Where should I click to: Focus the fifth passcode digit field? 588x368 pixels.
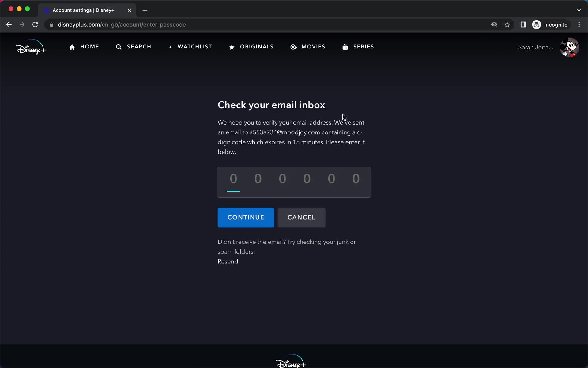click(x=331, y=179)
